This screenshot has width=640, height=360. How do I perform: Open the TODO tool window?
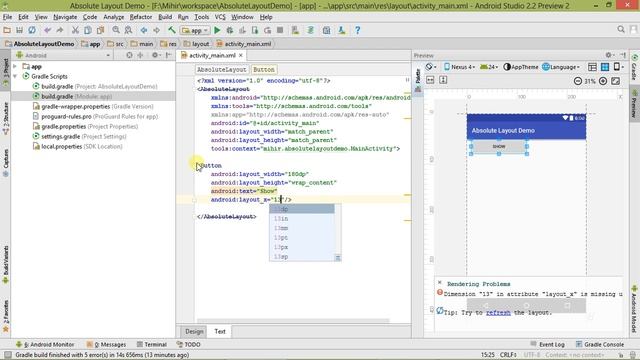coord(189,344)
